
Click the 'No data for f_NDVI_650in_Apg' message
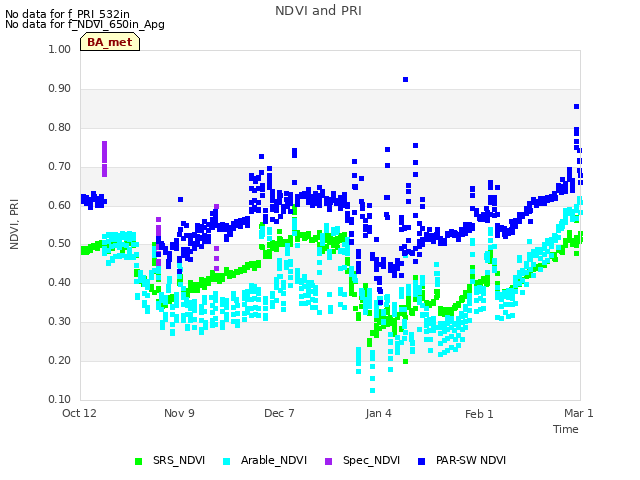tap(85, 24)
